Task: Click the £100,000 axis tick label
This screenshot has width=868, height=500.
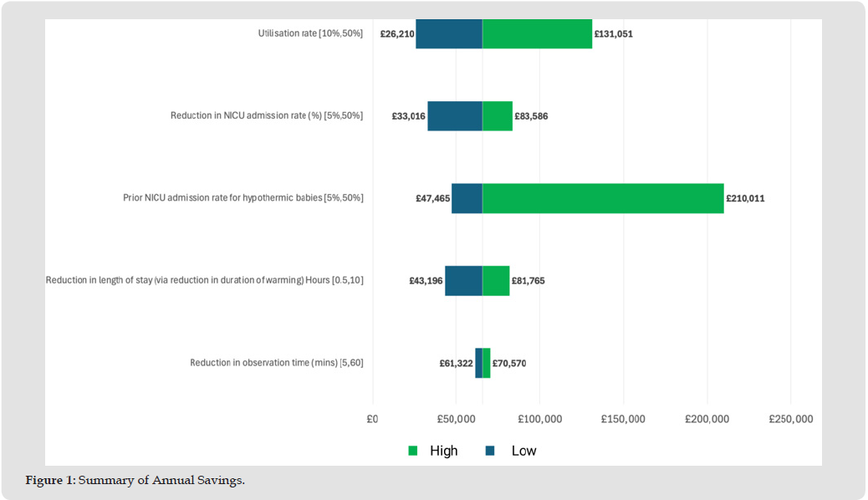Action: point(539,419)
